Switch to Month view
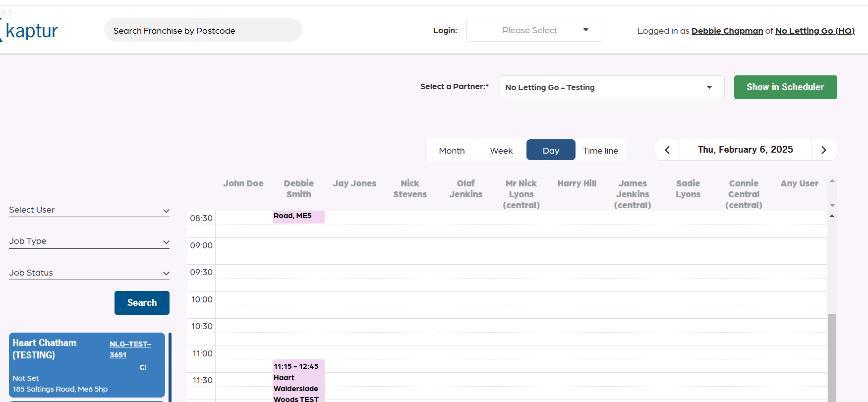868x402 pixels. [x=452, y=150]
